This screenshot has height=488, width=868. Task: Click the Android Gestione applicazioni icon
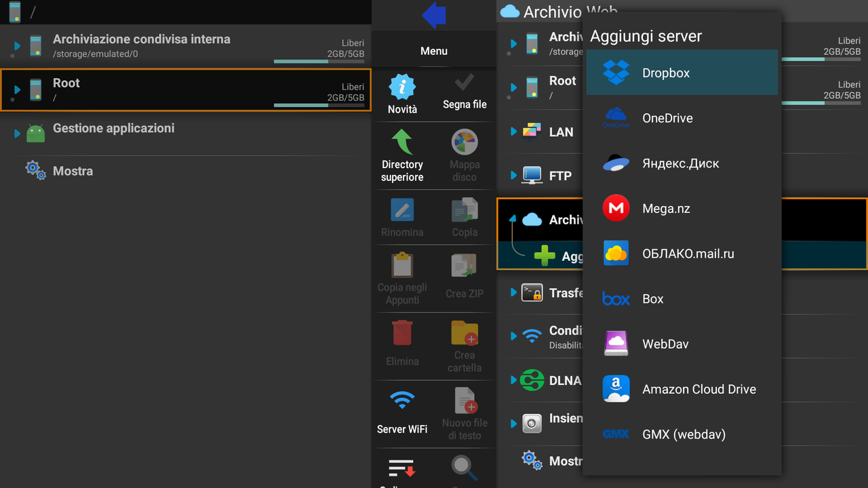pyautogui.click(x=35, y=133)
